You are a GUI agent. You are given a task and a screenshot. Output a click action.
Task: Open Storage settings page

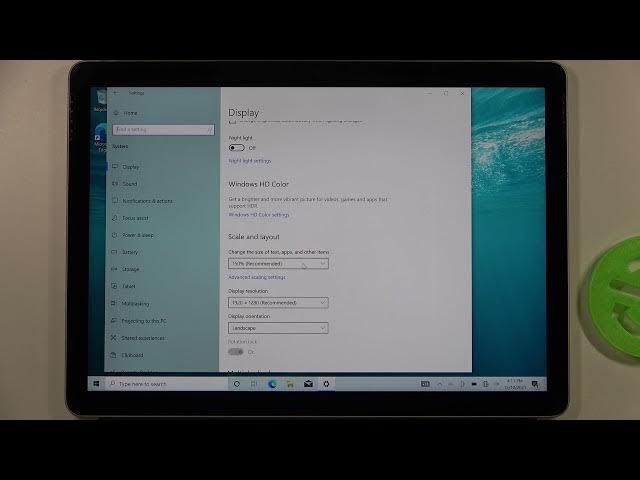131,269
